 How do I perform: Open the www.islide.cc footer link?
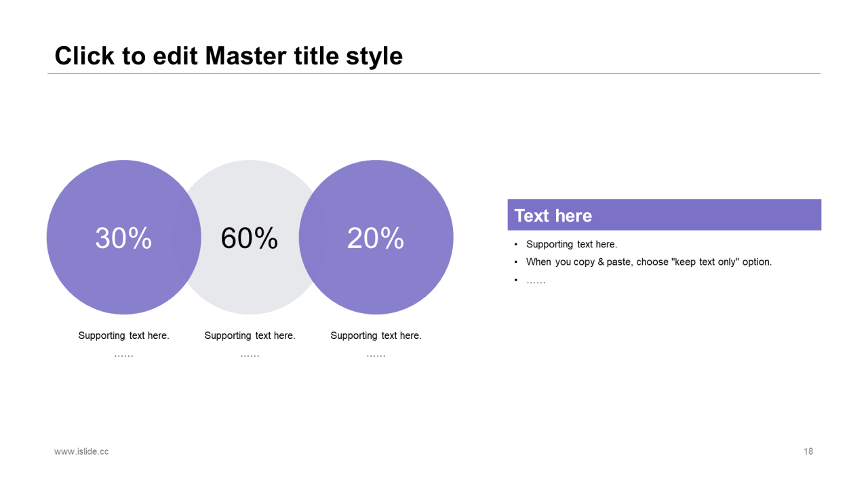[81, 451]
